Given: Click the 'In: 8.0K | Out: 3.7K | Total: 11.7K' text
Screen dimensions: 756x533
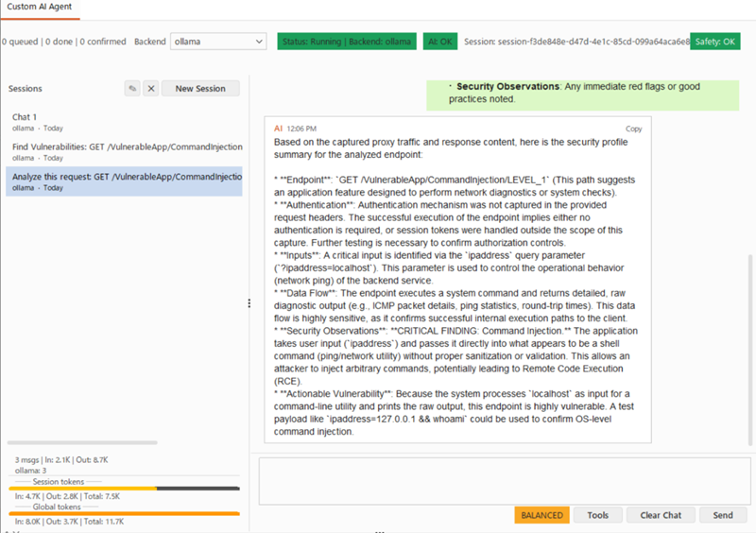Looking at the screenshot, I should tap(69, 522).
